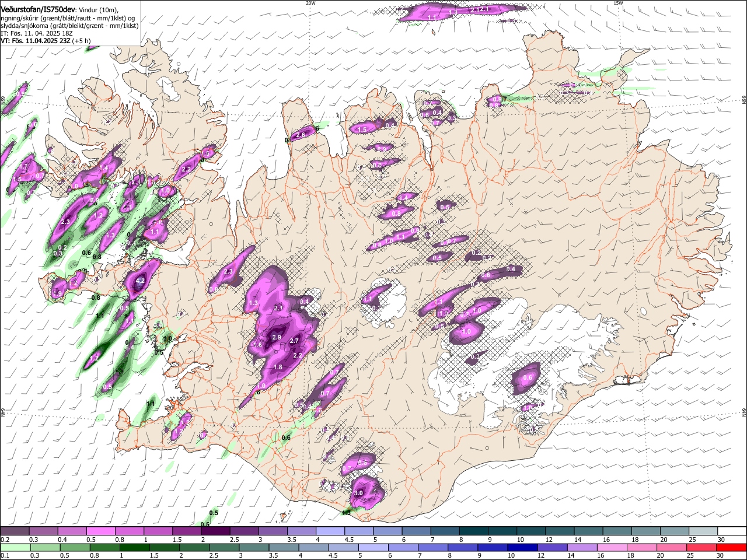Click the Veðurstofan/IS750dev title text
The image size is (747, 560).
click(38, 10)
